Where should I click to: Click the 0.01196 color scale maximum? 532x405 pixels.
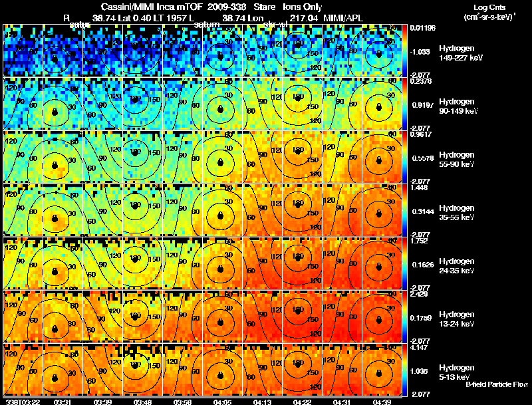(x=423, y=28)
